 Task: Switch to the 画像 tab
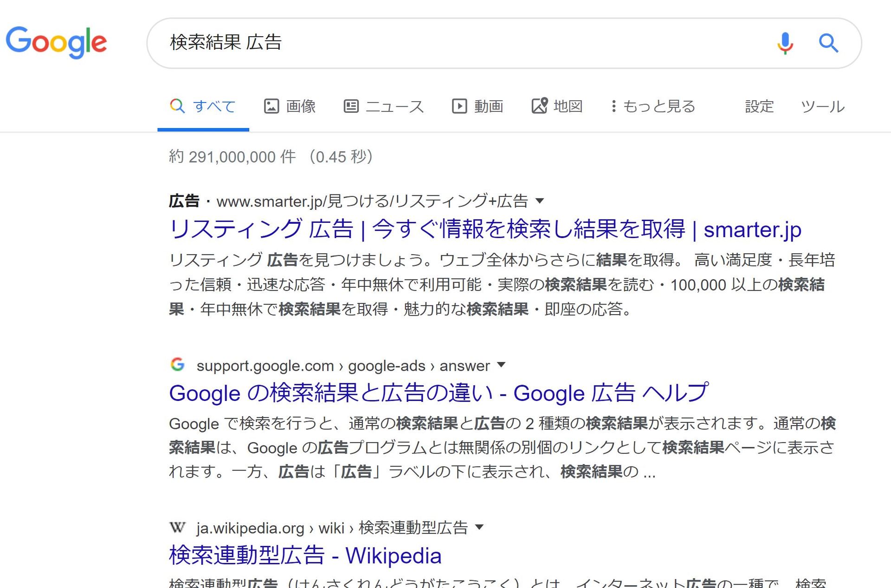[x=290, y=106]
